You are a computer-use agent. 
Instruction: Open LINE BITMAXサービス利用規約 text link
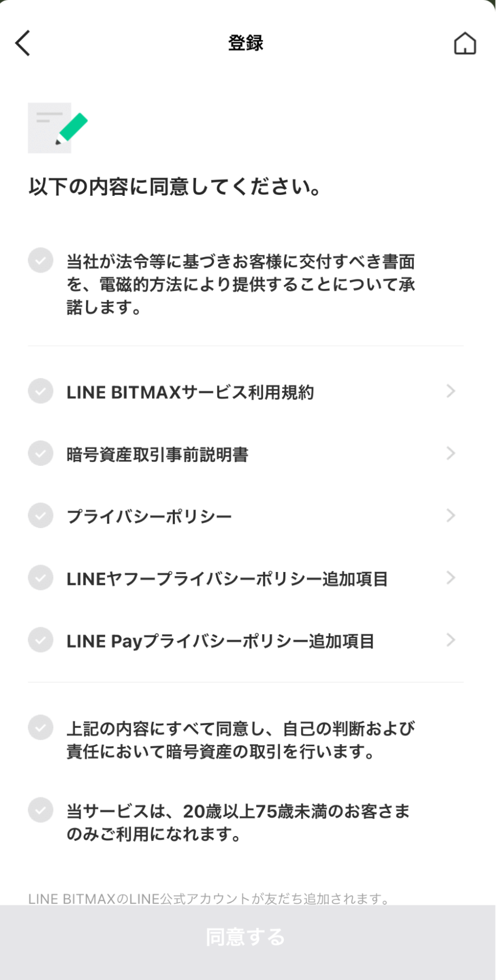[190, 392]
